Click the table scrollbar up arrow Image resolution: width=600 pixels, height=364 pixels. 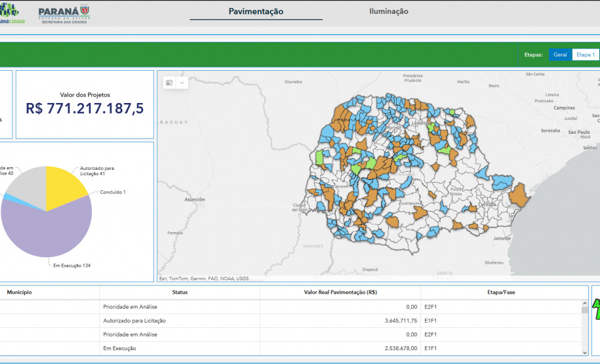point(584,304)
